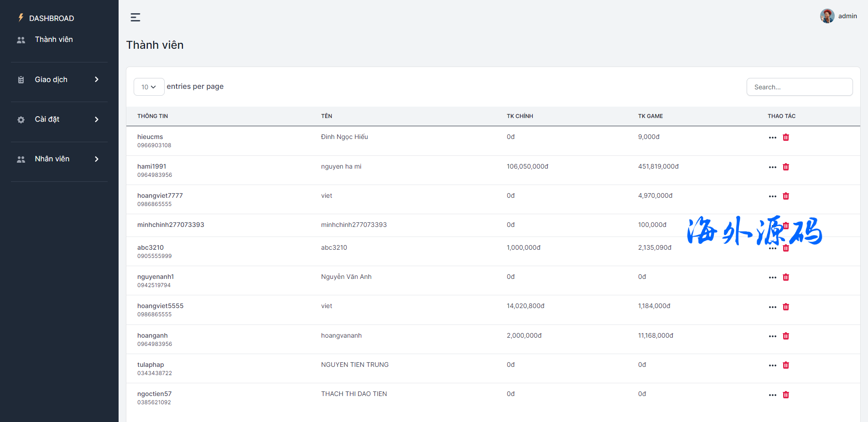Sort the table by TK CHÍNH column
868x422 pixels.
pyautogui.click(x=520, y=116)
